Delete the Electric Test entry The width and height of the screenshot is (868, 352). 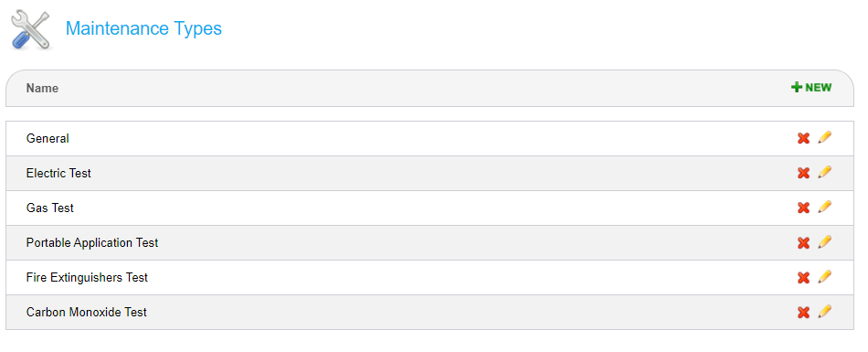pyautogui.click(x=803, y=174)
